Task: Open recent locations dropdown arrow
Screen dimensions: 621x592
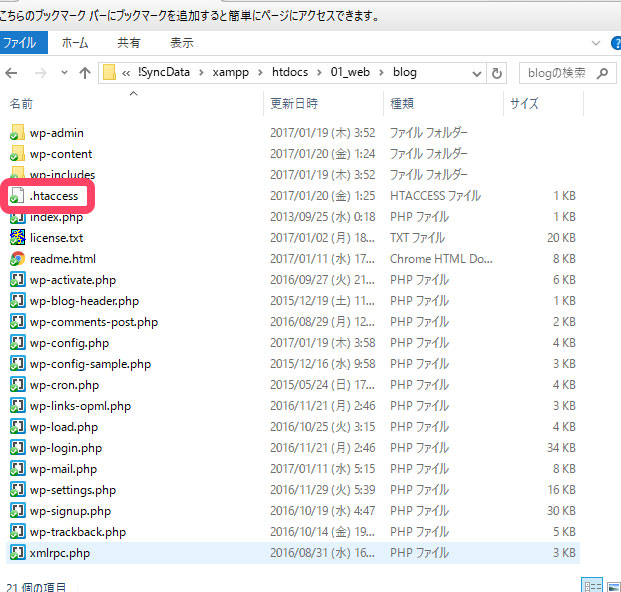Action: (x=64, y=73)
